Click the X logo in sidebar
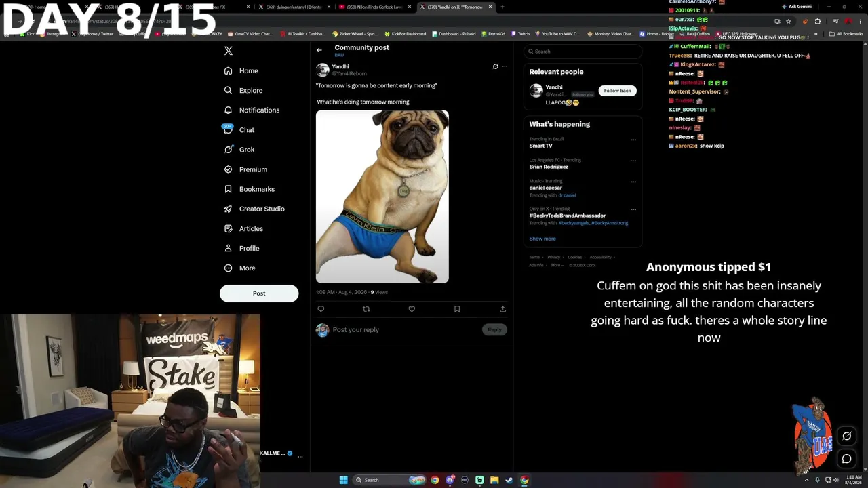Screen dimensions: 868x488 tap(229, 51)
